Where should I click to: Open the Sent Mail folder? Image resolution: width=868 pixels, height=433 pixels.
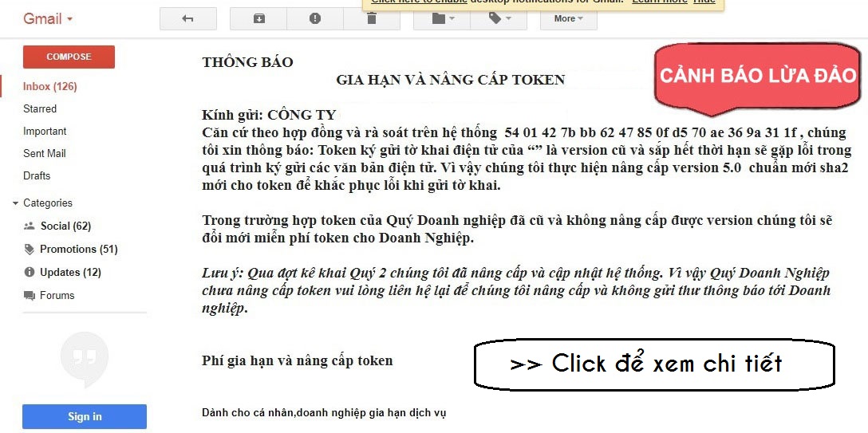45,153
